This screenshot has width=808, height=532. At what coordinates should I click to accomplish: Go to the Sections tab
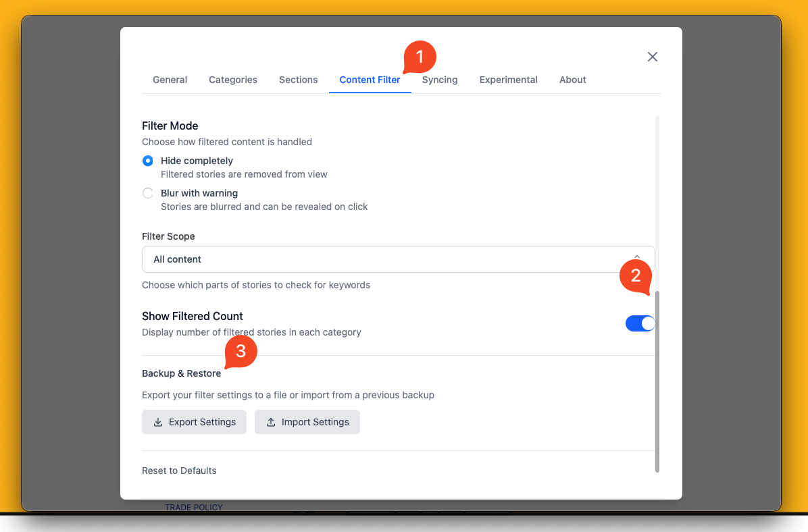[x=298, y=80]
